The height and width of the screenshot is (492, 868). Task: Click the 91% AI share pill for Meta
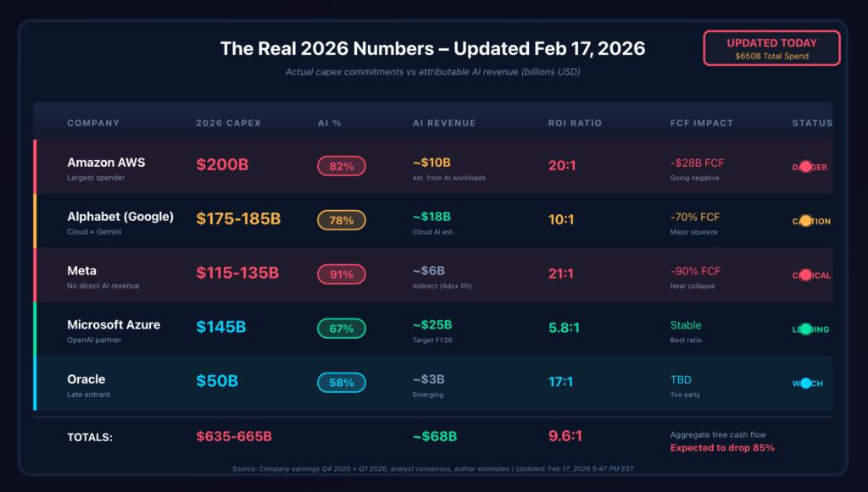342,274
